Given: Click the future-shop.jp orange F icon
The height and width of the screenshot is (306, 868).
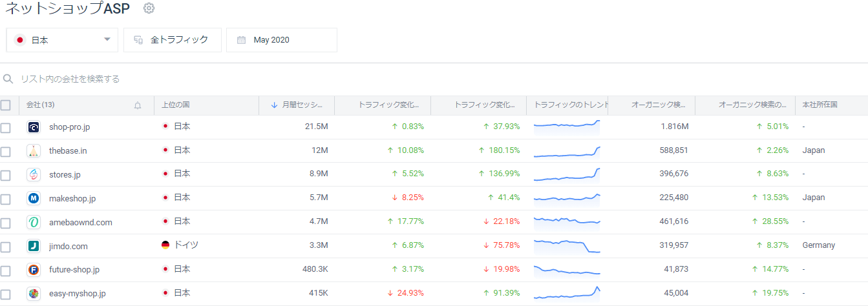Looking at the screenshot, I should point(34,270).
